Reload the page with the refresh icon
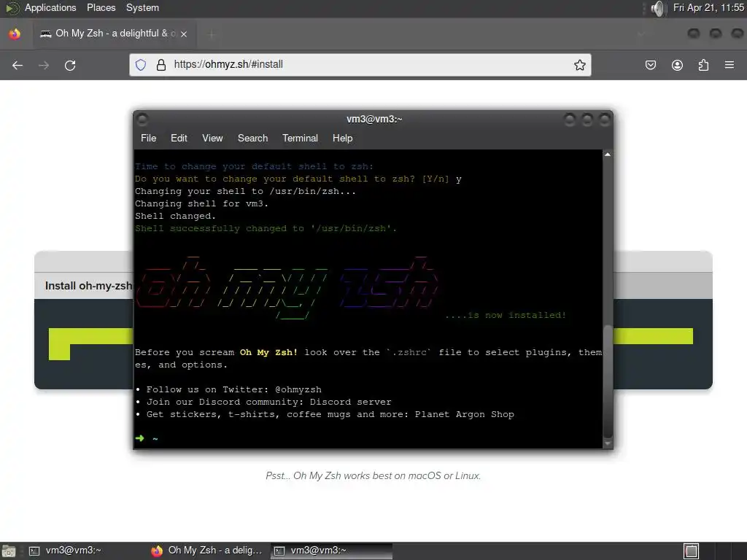The width and height of the screenshot is (747, 560). click(x=70, y=65)
